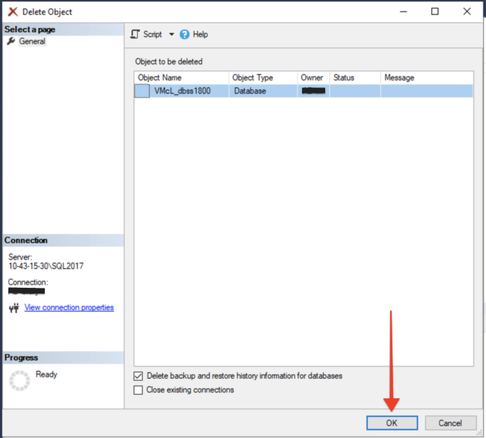Click the wrench icon beside General
This screenshot has height=438, width=486.
11,41
